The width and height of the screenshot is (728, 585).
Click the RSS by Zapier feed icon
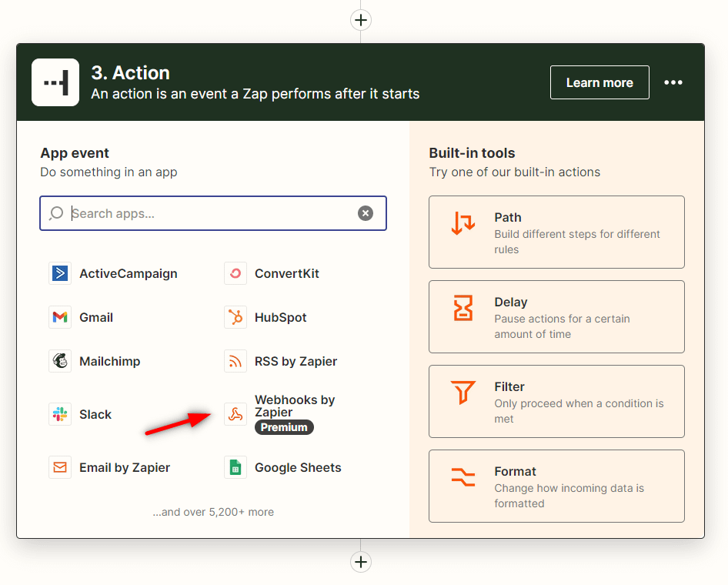pos(235,361)
